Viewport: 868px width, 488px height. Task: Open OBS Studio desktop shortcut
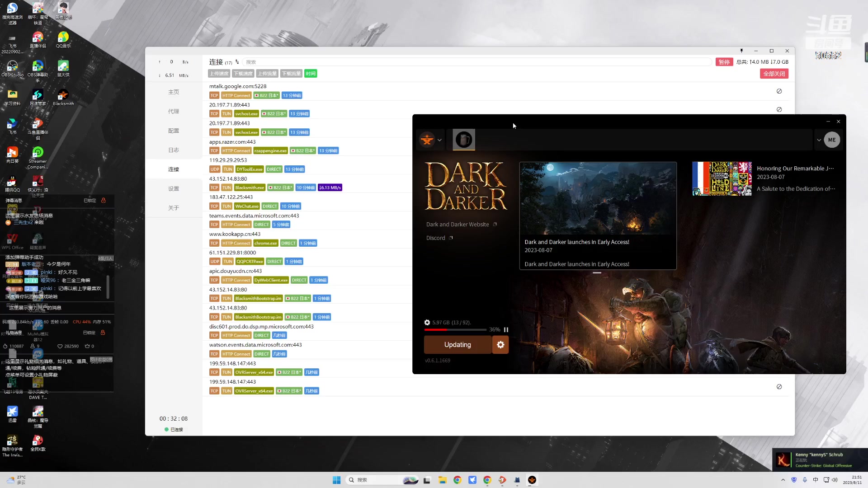point(13,69)
